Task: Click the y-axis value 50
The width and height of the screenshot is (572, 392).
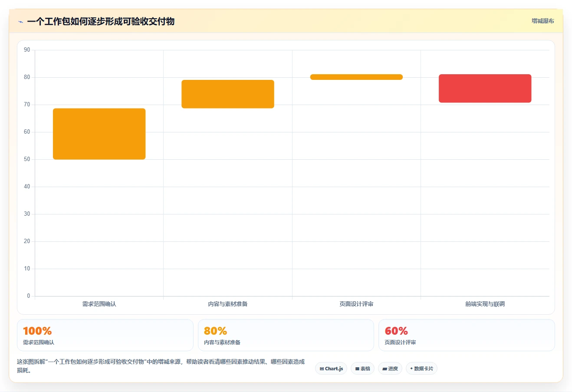Action: click(27, 159)
